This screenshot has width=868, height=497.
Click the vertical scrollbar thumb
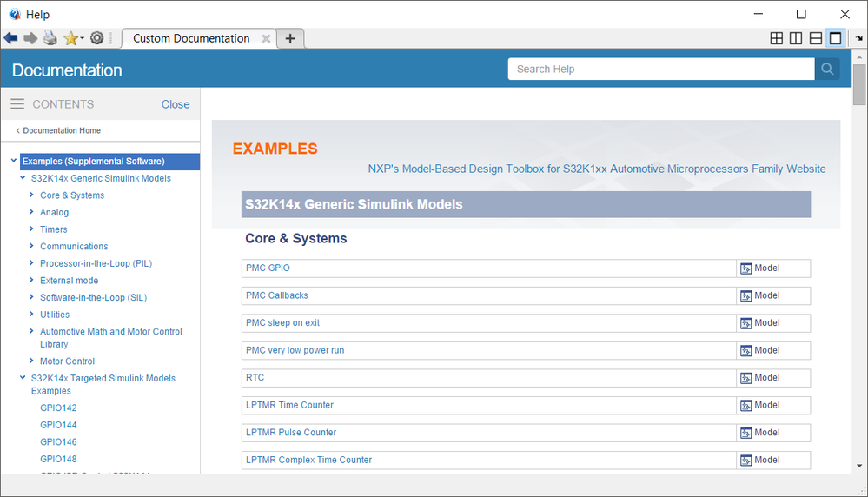coord(859,84)
